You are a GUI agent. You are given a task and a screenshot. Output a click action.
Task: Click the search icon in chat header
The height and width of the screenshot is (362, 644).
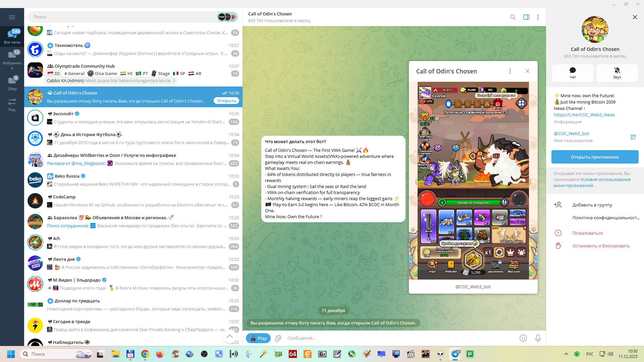(513, 17)
